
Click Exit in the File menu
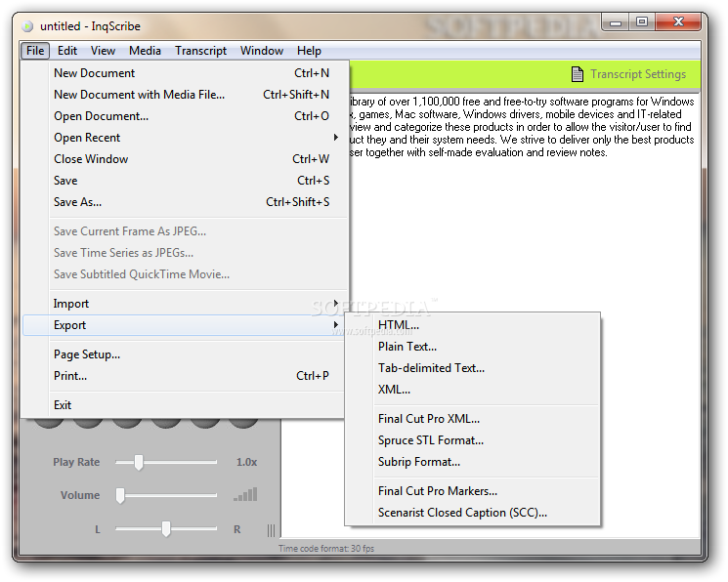click(185, 405)
